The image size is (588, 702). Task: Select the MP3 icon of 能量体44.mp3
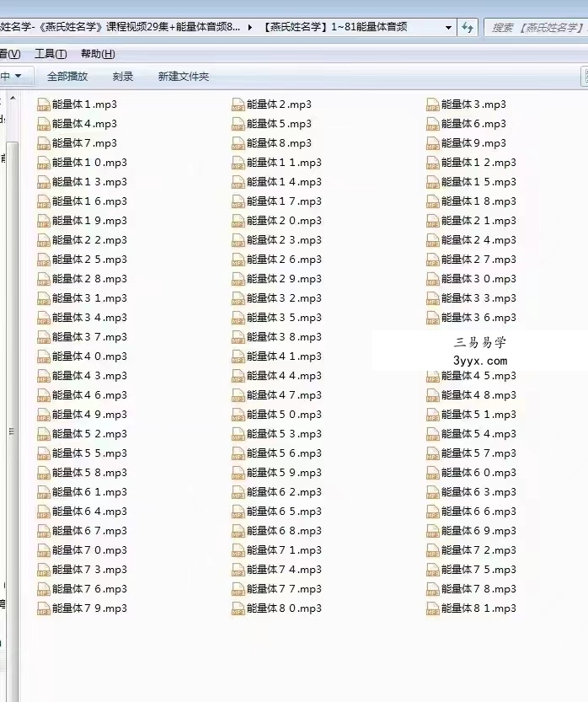coord(238,376)
